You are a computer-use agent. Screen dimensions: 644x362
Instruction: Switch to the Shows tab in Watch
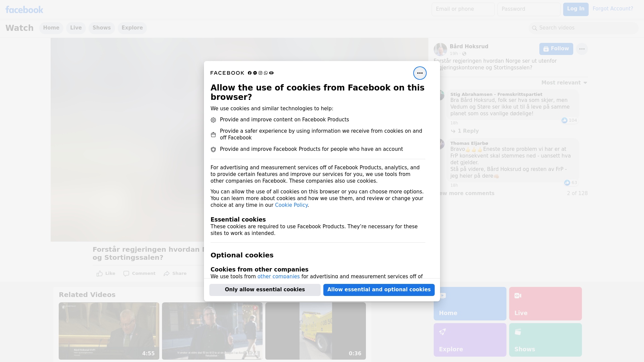tap(102, 28)
